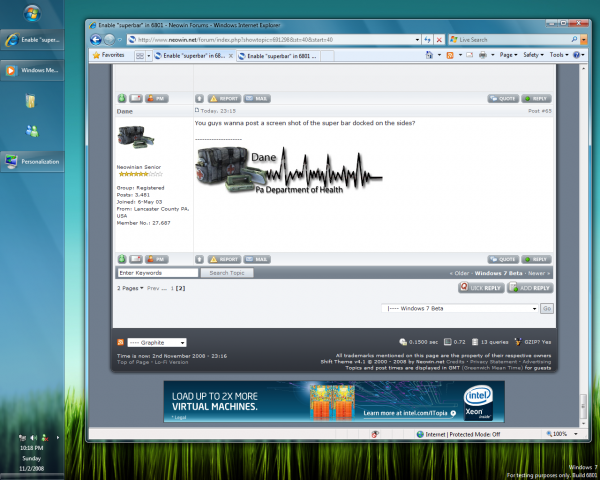Expand the address bar URL history dropdown

(x=417, y=39)
